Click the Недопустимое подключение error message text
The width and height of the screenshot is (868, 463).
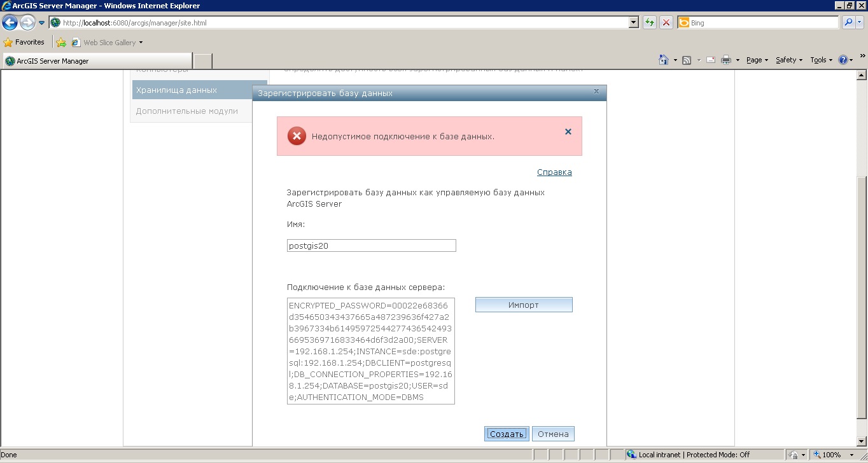point(403,136)
